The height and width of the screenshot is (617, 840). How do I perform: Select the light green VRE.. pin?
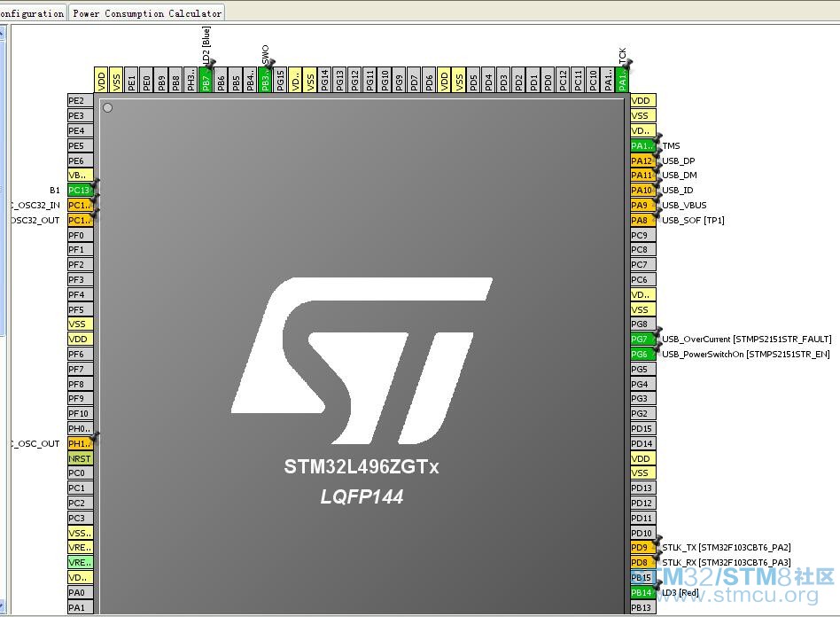click(x=80, y=562)
